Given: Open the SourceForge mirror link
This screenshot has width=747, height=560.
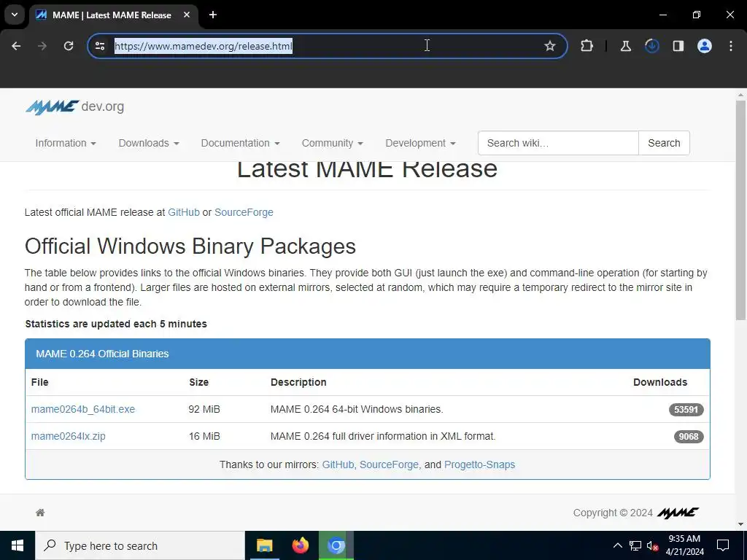Looking at the screenshot, I should (389, 464).
